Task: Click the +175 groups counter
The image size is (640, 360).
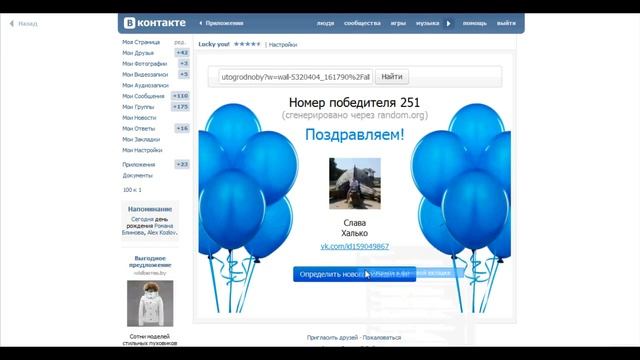Action: click(180, 107)
